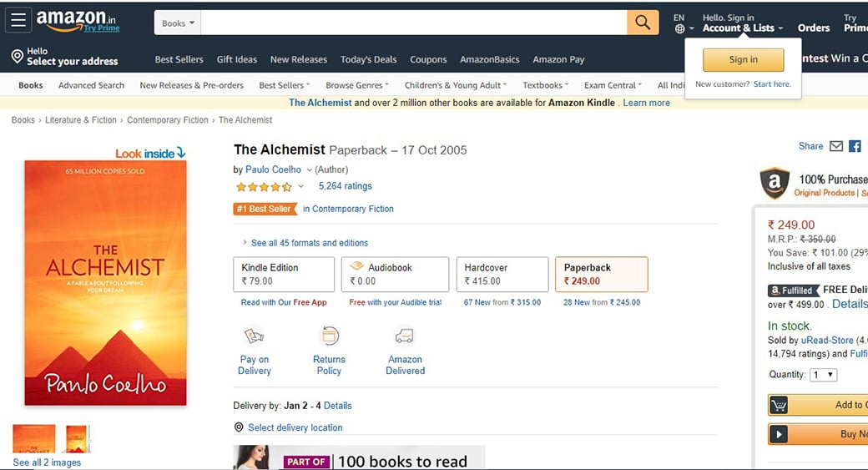Open the Quantity dropdown
Viewport: 868px width, 470px height.
pos(824,375)
